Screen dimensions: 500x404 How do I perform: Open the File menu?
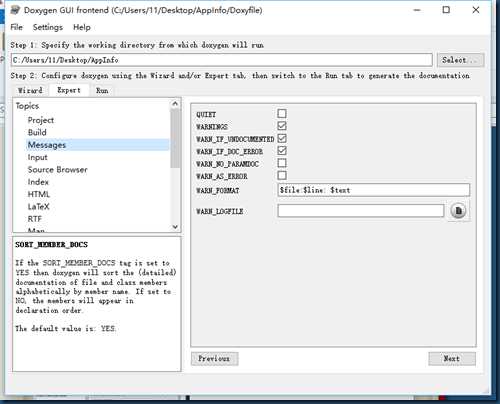[16, 27]
